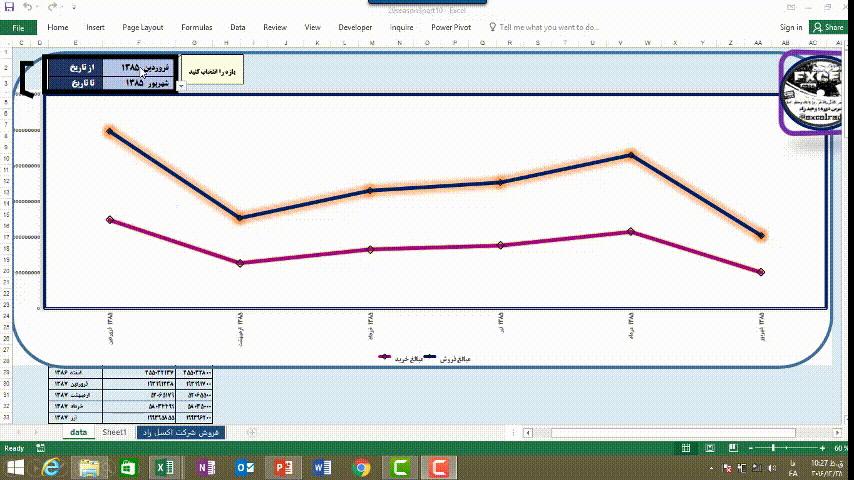Open Excel from the Windows taskbar
Screen dimensions: 854x480
click(x=164, y=467)
